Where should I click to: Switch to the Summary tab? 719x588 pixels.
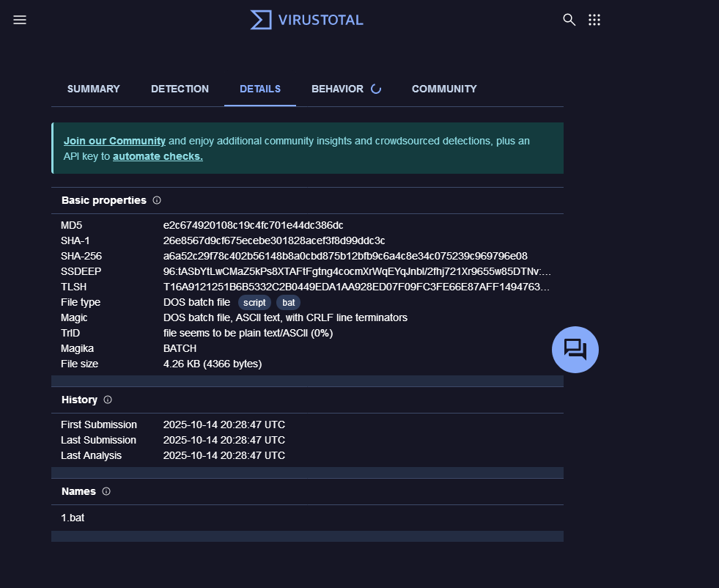(x=94, y=89)
